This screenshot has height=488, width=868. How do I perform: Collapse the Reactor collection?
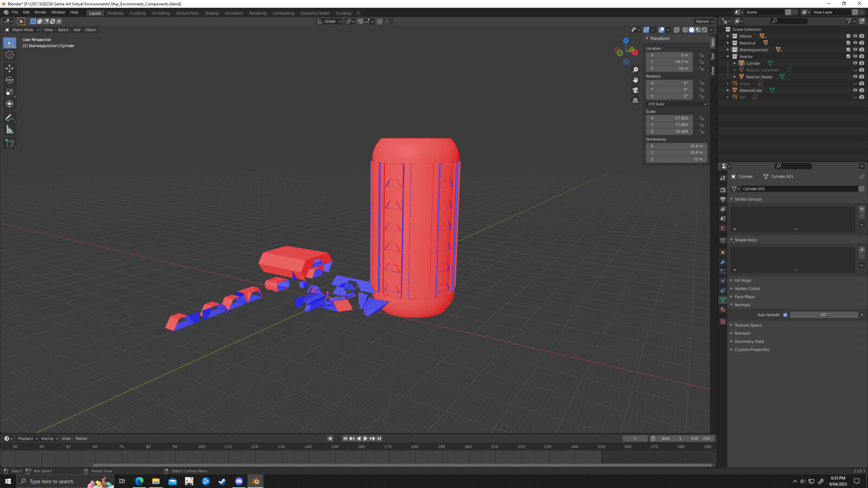tap(728, 56)
